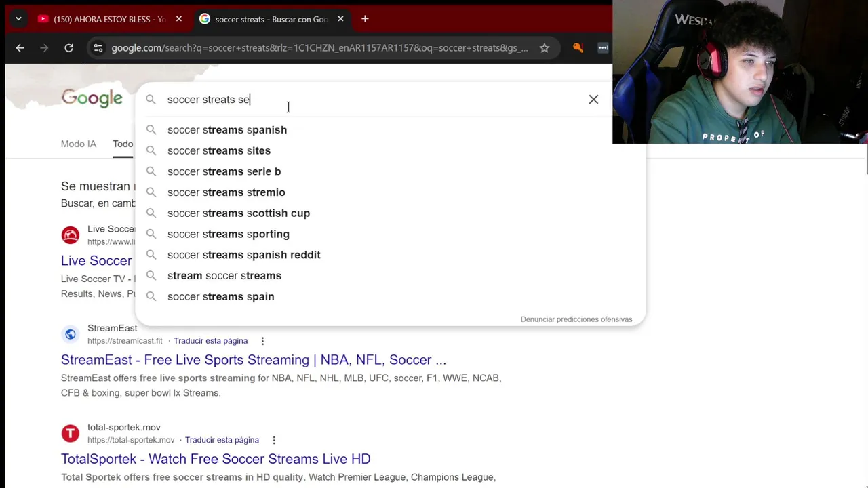The height and width of the screenshot is (488, 868).
Task: Choose suggestion stream soccer streams
Action: click(390, 276)
